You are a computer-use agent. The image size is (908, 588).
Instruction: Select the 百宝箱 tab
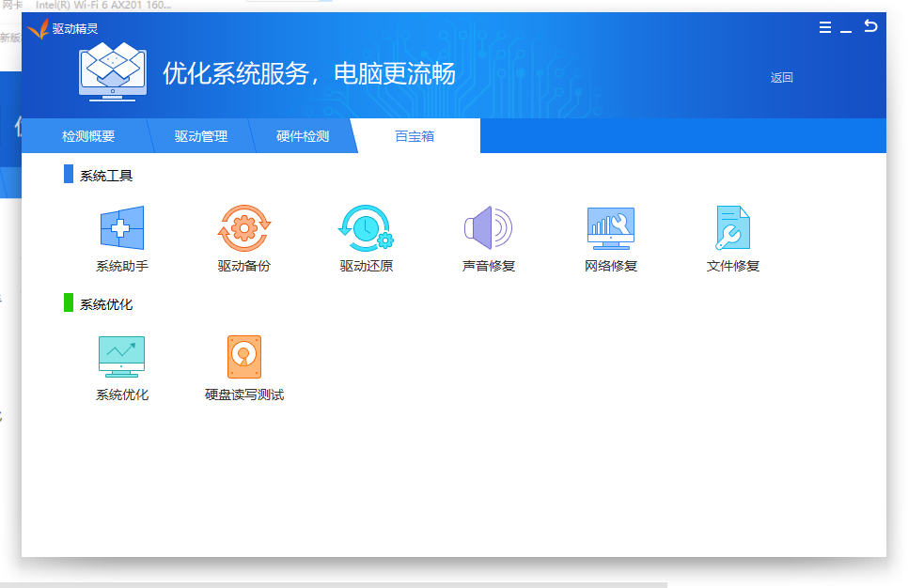(x=415, y=136)
